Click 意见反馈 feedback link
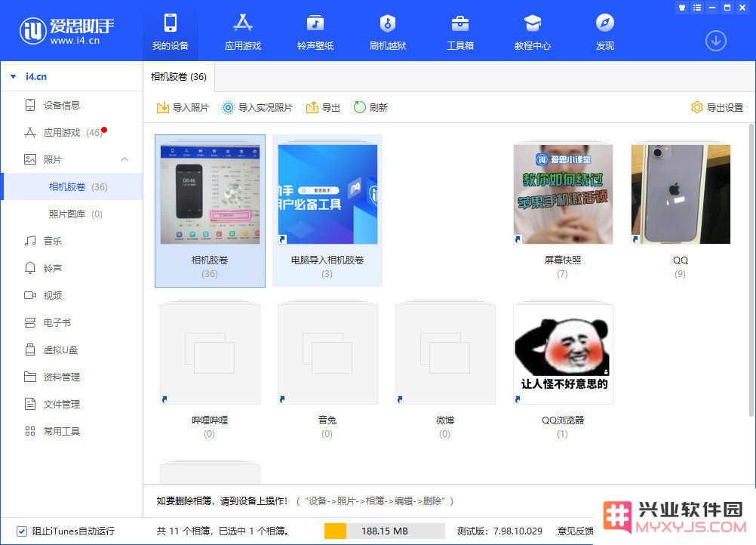The height and width of the screenshot is (545, 756). point(575,531)
